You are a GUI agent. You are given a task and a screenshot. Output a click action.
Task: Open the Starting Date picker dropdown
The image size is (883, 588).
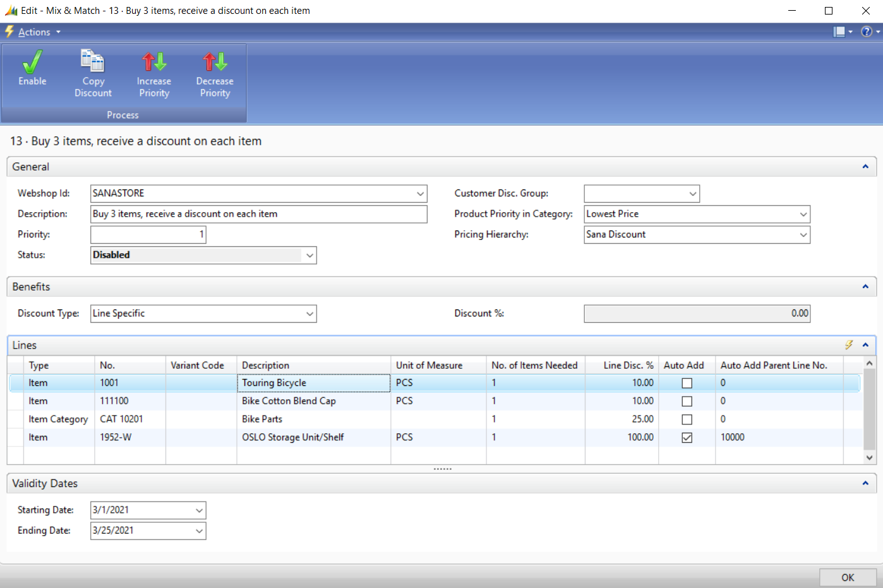199,510
